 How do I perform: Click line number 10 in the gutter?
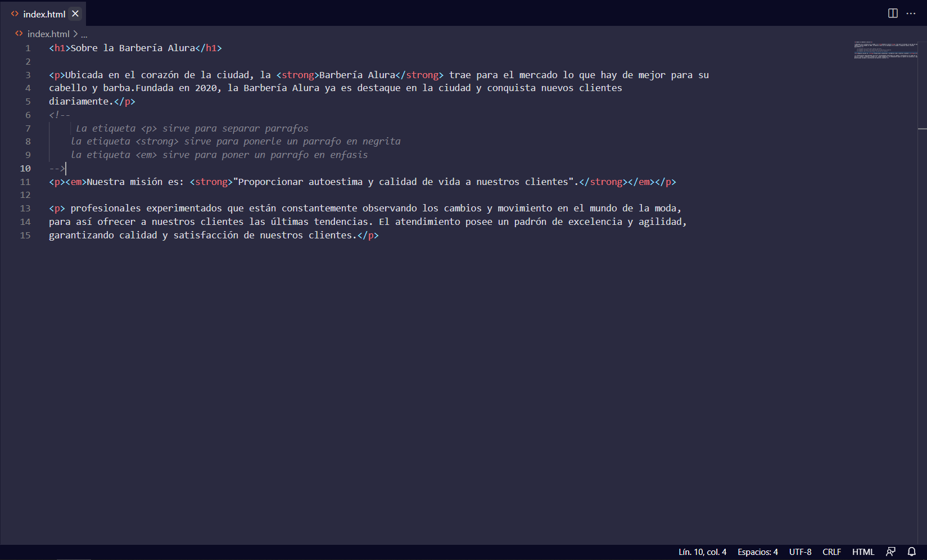[x=25, y=169]
